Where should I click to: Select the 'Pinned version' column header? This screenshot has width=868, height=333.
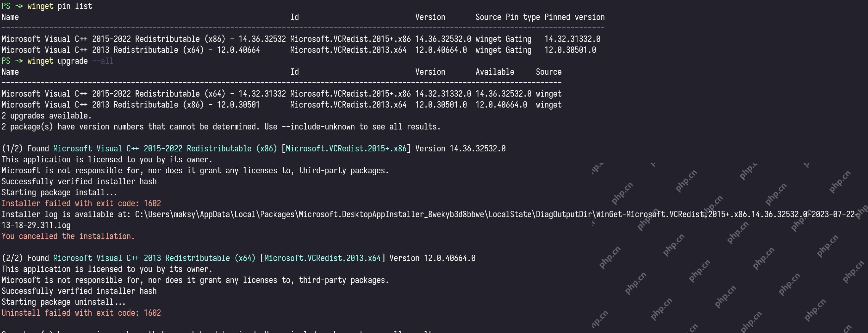pos(574,17)
